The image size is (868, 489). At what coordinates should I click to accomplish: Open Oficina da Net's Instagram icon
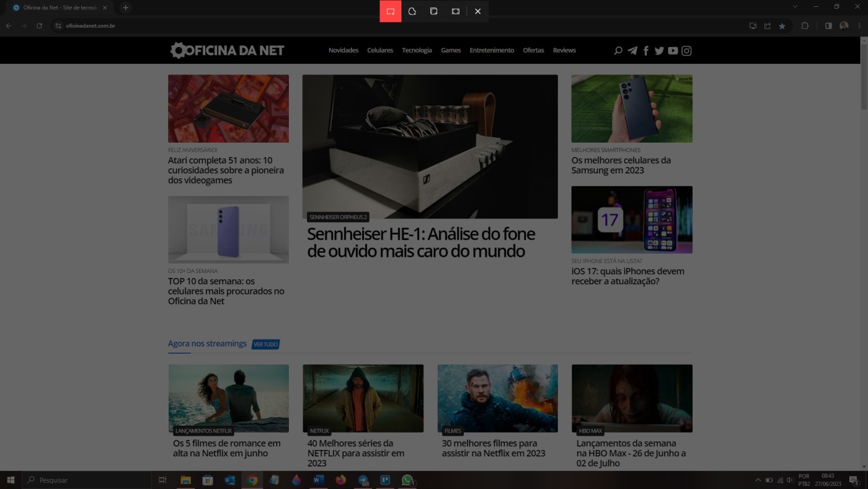click(686, 50)
